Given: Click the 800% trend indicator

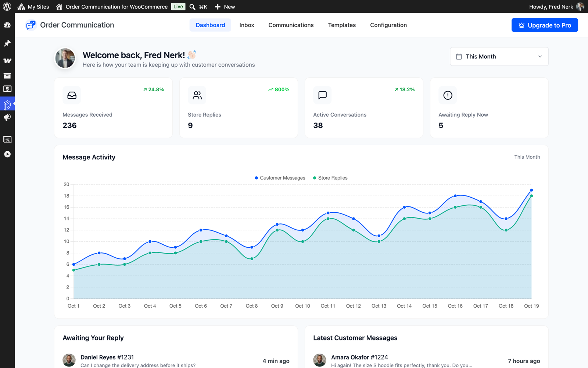Looking at the screenshot, I should click(279, 89).
